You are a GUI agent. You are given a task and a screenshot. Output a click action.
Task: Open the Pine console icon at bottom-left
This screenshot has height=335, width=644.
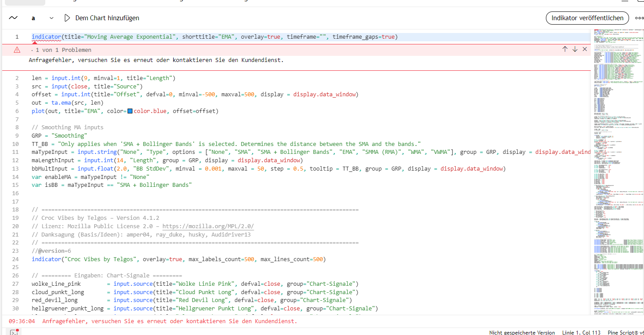point(14,332)
